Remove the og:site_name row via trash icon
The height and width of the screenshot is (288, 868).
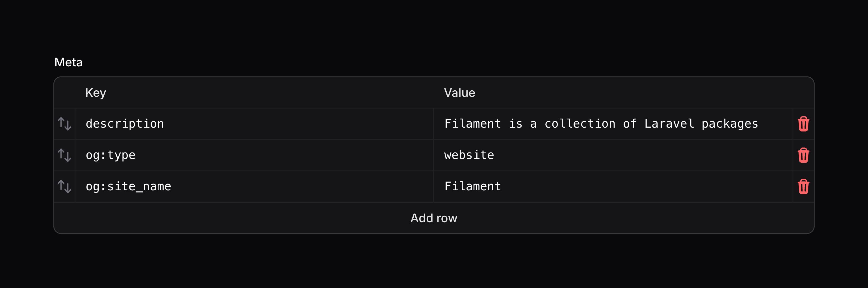coord(804,186)
